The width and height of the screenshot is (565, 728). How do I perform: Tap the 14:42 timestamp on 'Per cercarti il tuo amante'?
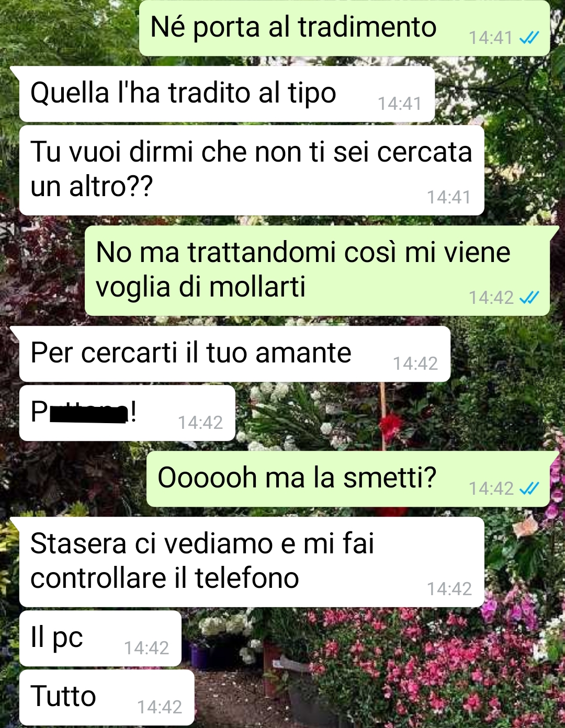pyautogui.click(x=415, y=363)
